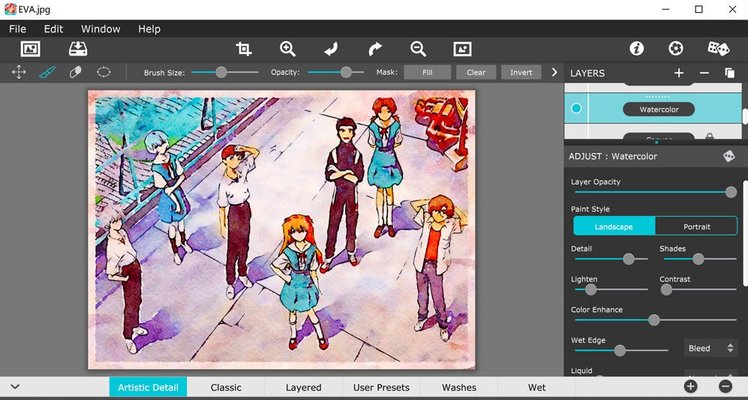748x400 pixels.
Task: Expand more brush options chevron
Action: pyautogui.click(x=554, y=72)
